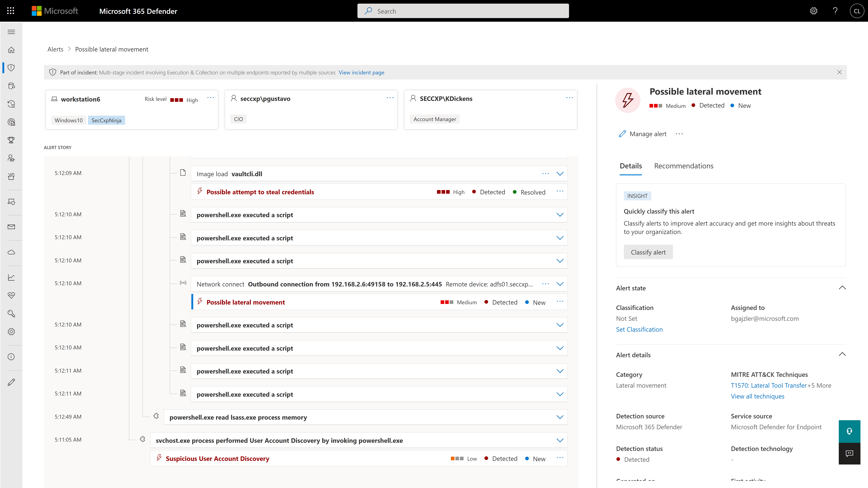
Task: Collapse the Alert state section
Action: pyautogui.click(x=842, y=288)
